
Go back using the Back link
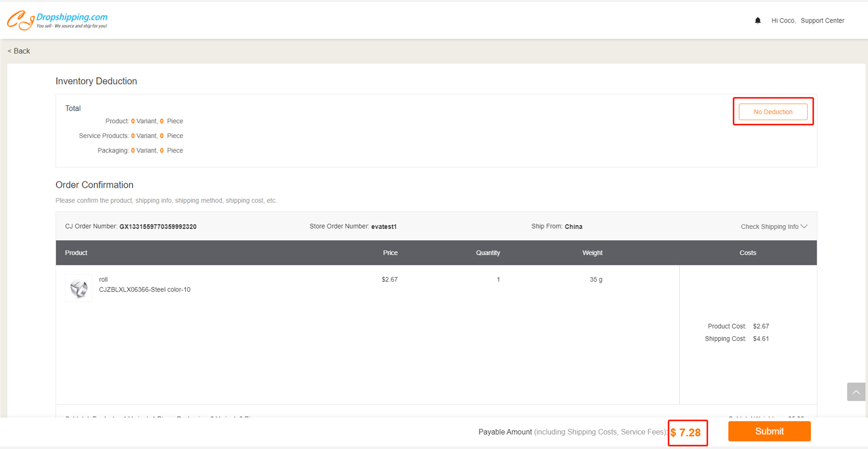coord(19,51)
